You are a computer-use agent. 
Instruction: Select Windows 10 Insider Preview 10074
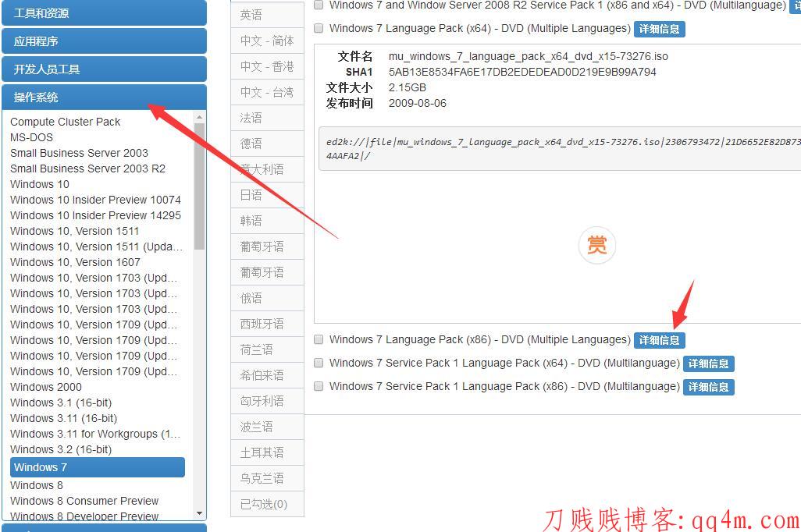(95, 200)
